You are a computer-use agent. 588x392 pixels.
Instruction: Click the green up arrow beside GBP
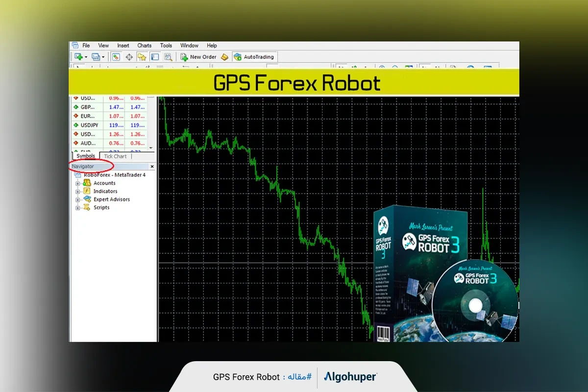(76, 107)
